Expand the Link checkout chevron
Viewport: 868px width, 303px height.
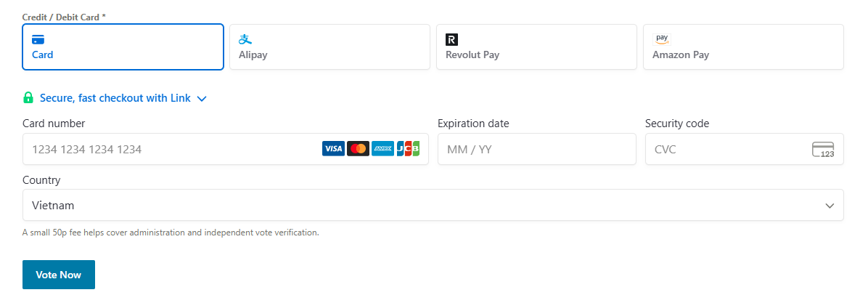202,99
